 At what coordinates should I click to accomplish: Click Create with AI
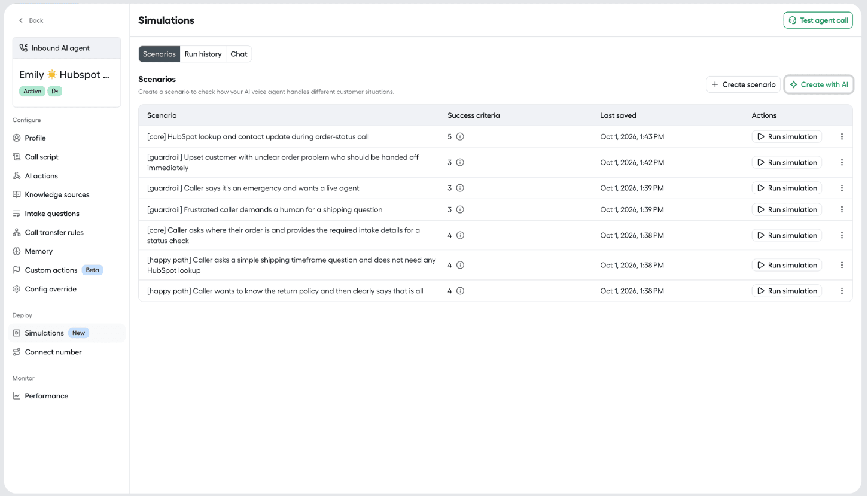pos(818,84)
